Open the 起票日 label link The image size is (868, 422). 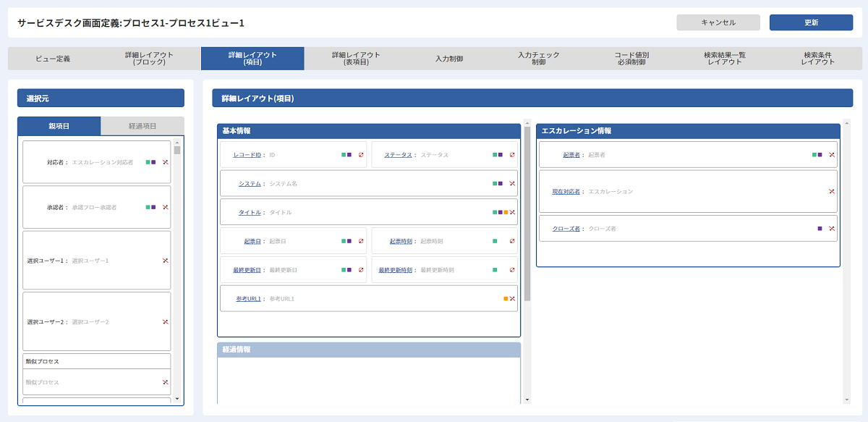click(x=252, y=241)
